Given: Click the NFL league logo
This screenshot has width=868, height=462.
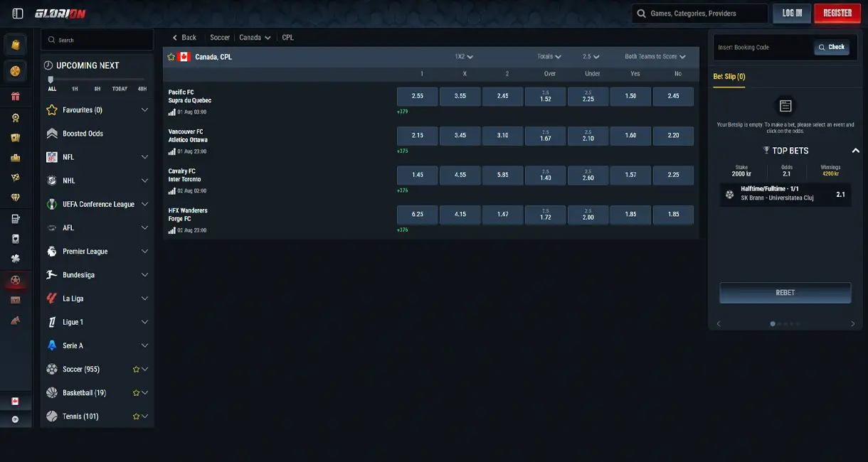Looking at the screenshot, I should click(52, 157).
